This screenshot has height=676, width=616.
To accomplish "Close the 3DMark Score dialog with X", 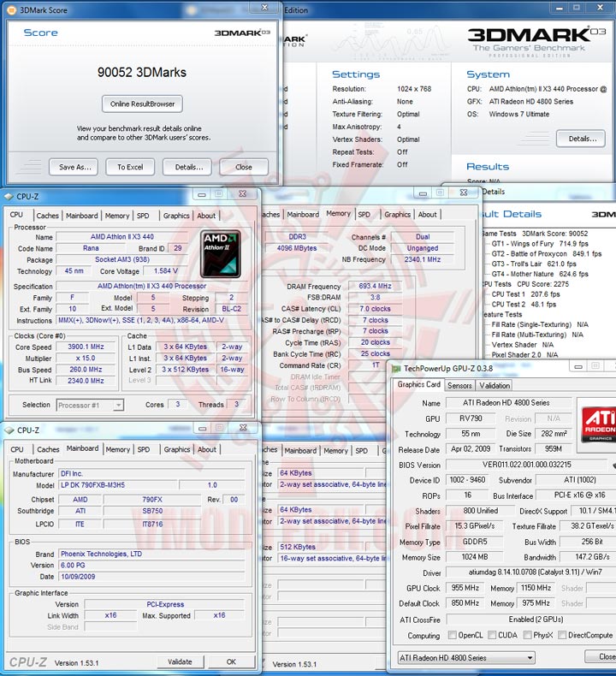I will (x=264, y=8).
